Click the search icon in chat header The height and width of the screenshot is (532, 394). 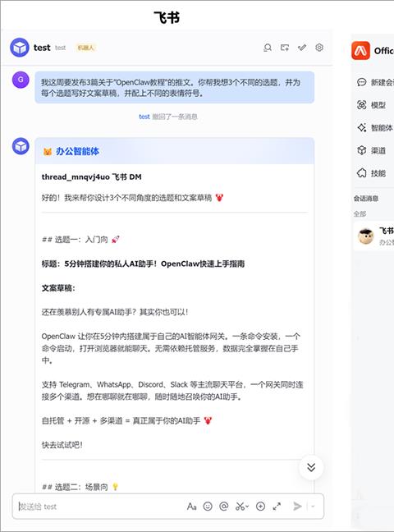268,48
